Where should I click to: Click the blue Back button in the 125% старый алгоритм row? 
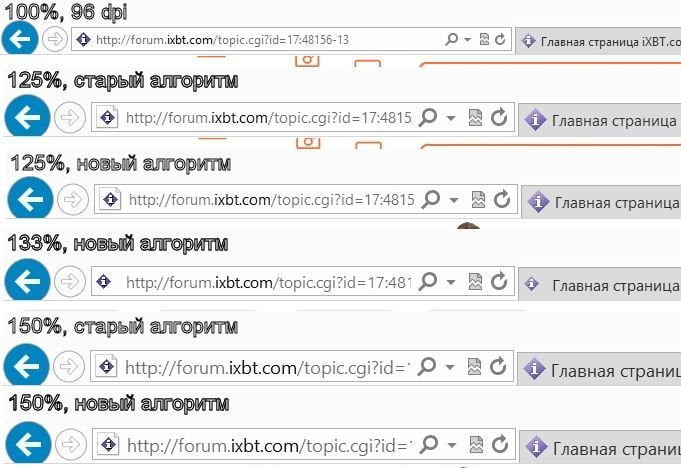27,117
